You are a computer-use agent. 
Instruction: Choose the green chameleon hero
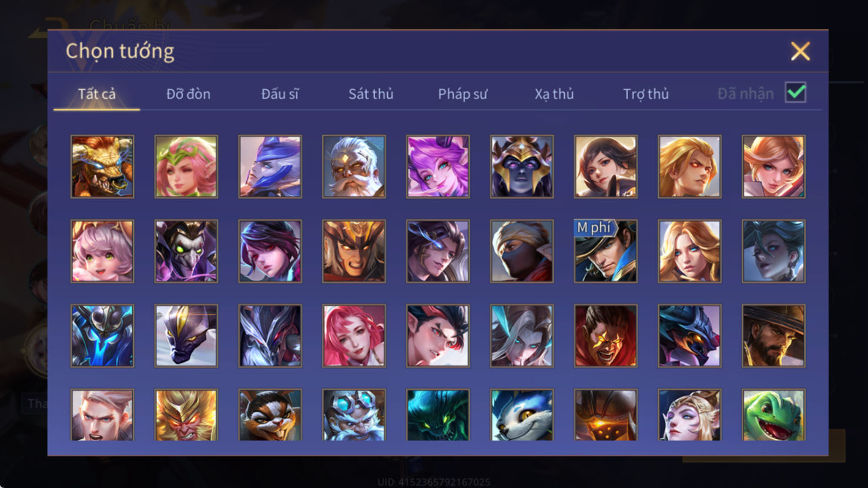click(x=773, y=415)
